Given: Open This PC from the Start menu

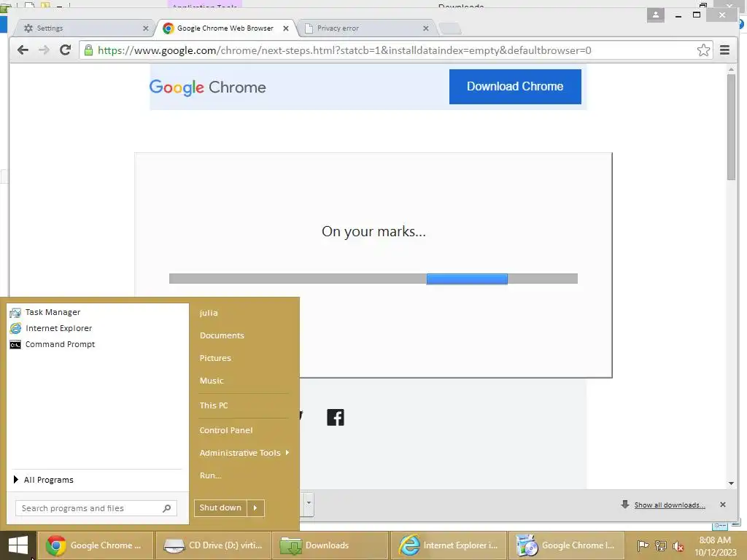Looking at the screenshot, I should pos(214,405).
